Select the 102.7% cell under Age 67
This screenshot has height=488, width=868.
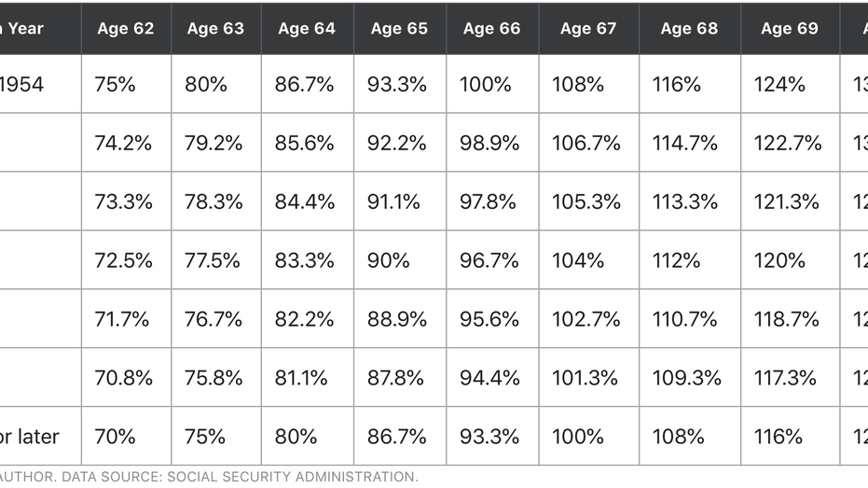(586, 319)
